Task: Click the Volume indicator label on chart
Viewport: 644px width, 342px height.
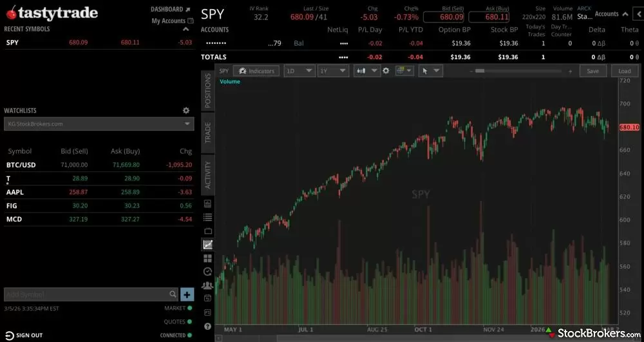Action: click(x=230, y=81)
